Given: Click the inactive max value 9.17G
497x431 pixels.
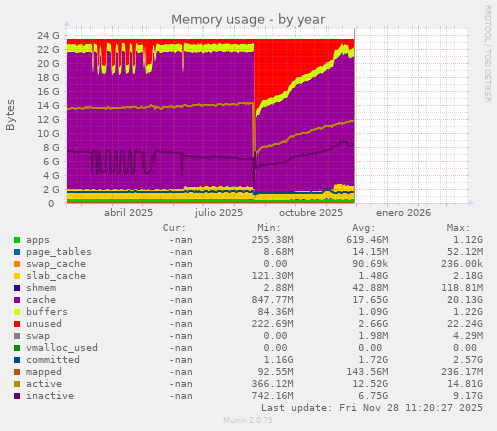Looking at the screenshot, I should 468,396.
